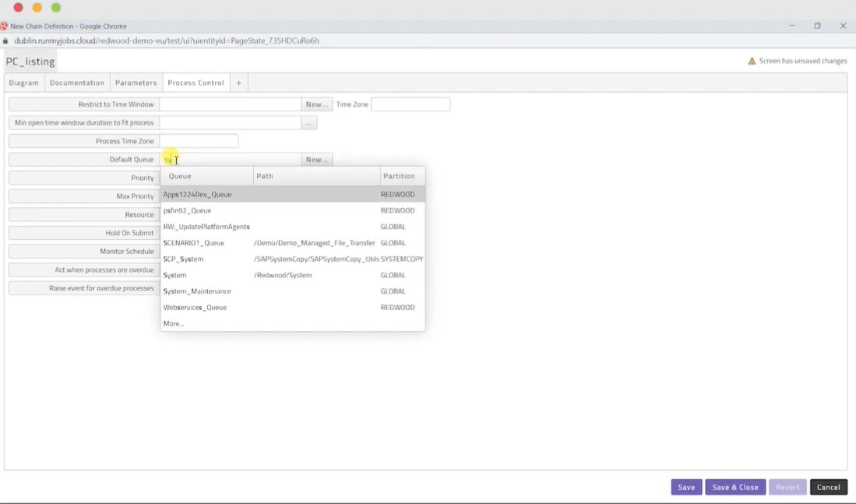856x504 pixels.
Task: Click the plus tab to add a tab
Action: click(238, 82)
